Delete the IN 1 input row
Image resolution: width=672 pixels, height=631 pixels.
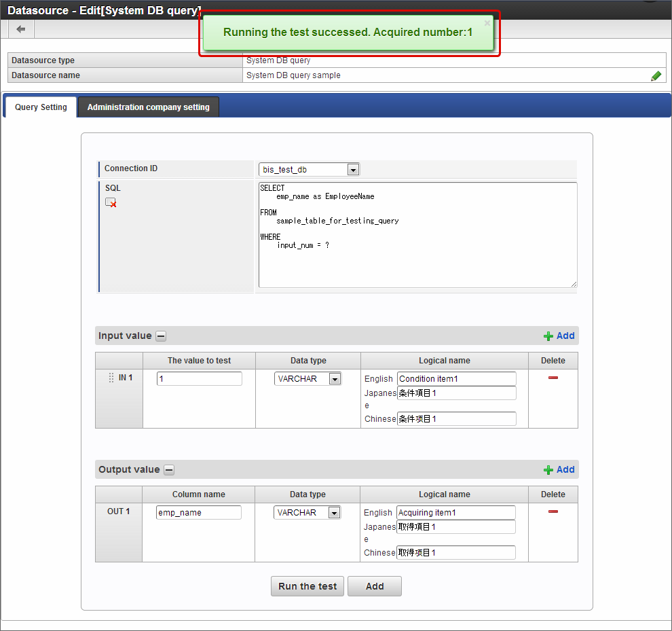pyautogui.click(x=553, y=378)
